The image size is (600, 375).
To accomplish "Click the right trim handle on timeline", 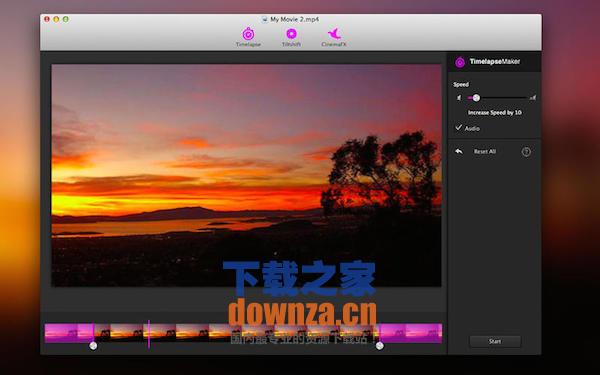I will (379, 346).
